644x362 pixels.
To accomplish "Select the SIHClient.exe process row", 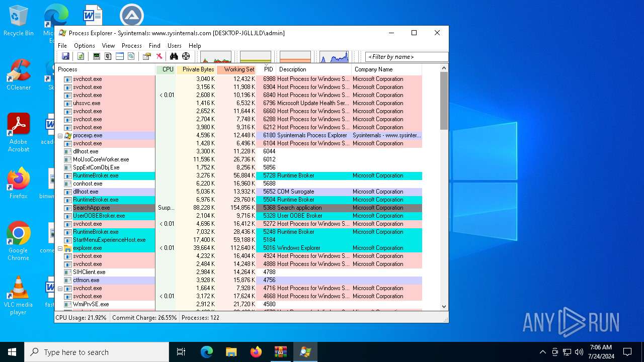I will (238, 272).
